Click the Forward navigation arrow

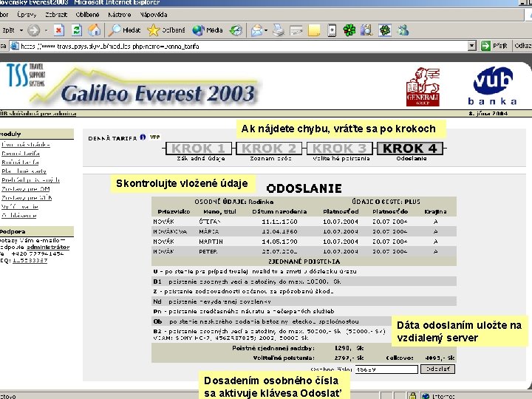click(x=33, y=30)
